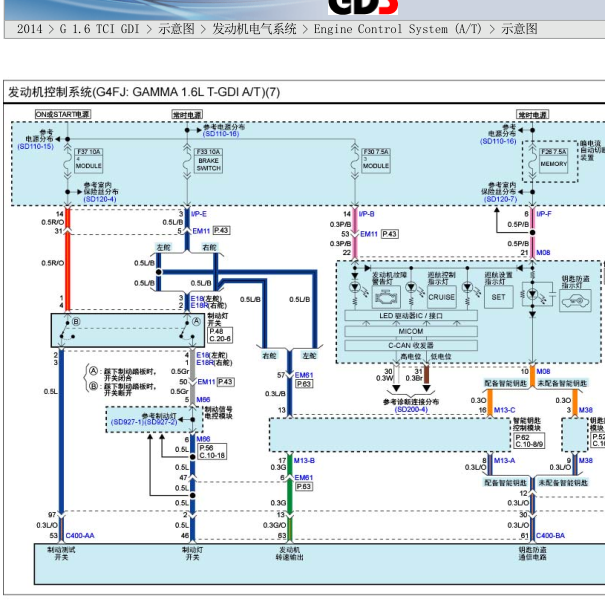Click the 智能钥匙控制模块 label
Screen dimensions: 605x608
pyautogui.click(x=527, y=425)
